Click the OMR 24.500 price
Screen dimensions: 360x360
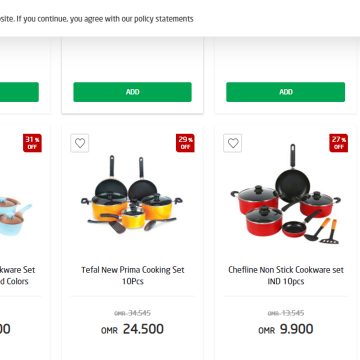(x=132, y=329)
